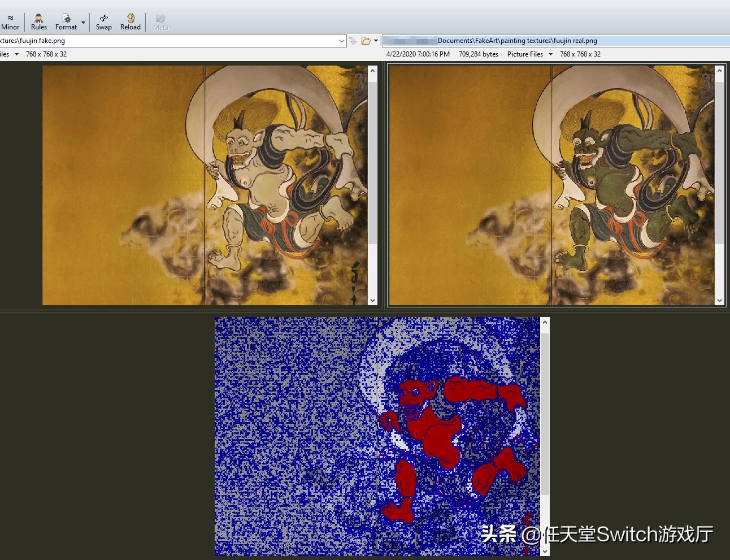Click difference view scrollbar down arrow

545,551
